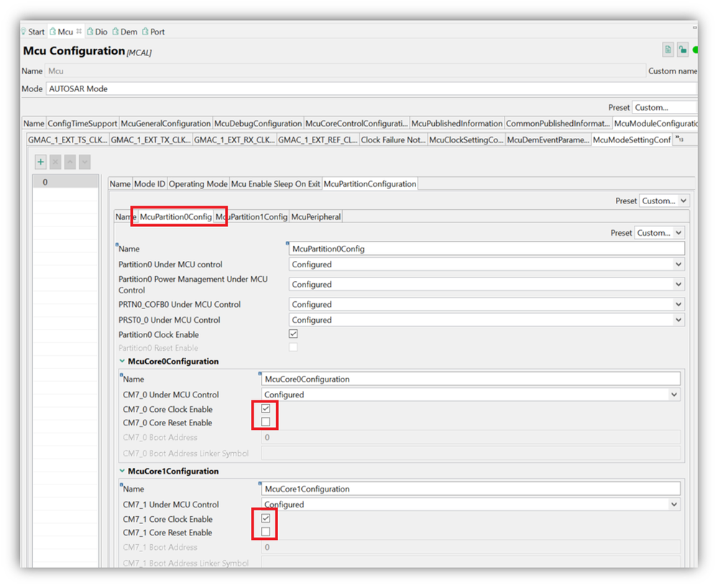Open the GMAC_1_EXT_TX_CLK... tab
718x588 pixels.
(151, 139)
